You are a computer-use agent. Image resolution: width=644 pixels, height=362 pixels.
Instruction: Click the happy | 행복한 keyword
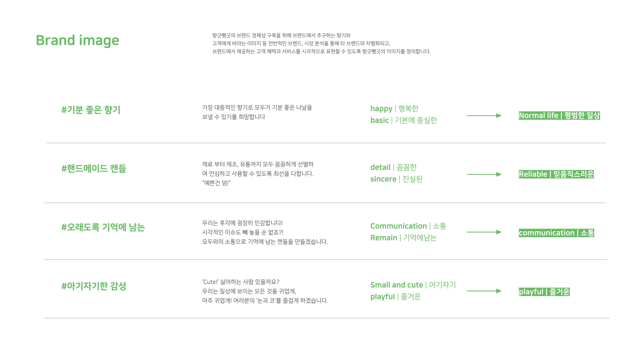coord(394,109)
